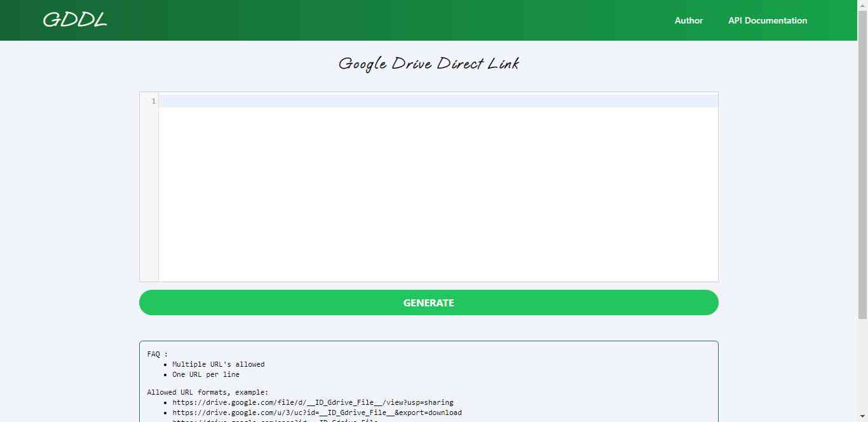
Task: Click the Google Drive Direct Link heading
Action: (428, 64)
